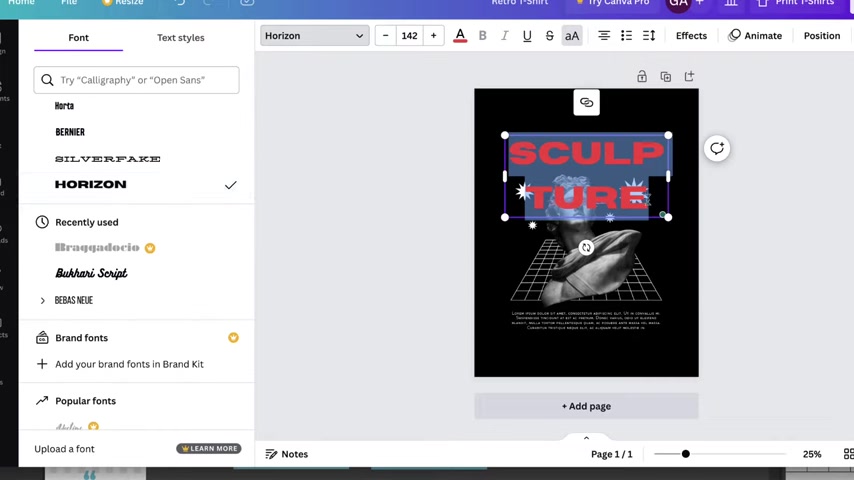Select the SCULP TURE heading on canvas
The image size is (854, 480).
pyautogui.click(x=587, y=175)
